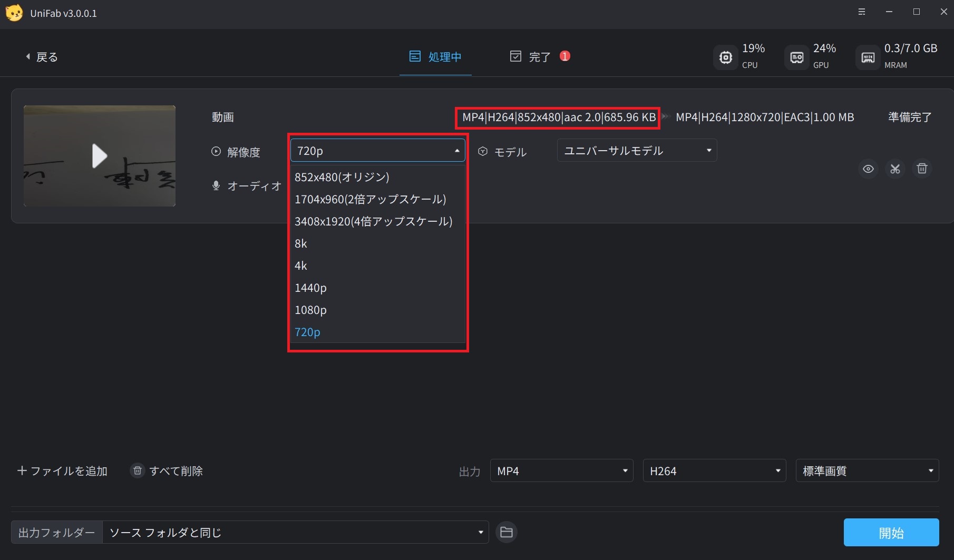
Task: Click the UniFab cat logo icon
Action: [x=14, y=13]
